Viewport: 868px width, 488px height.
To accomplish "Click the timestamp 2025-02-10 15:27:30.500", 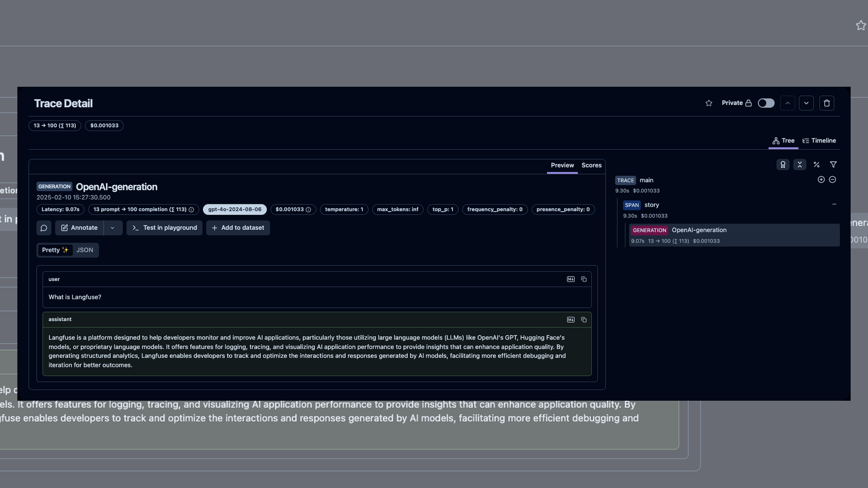I will click(73, 197).
